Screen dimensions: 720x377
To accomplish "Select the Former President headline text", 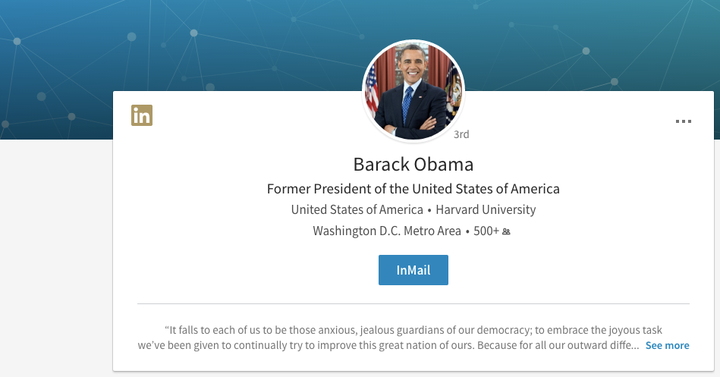I will point(413,189).
